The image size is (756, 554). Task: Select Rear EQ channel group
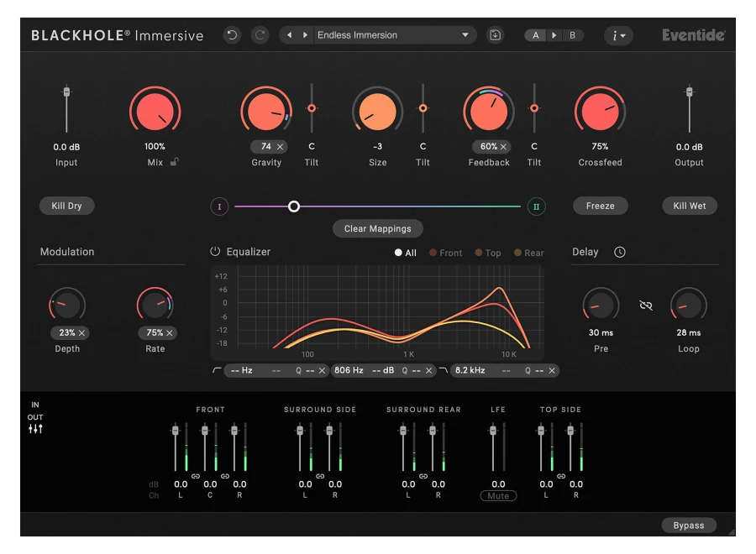tap(529, 253)
